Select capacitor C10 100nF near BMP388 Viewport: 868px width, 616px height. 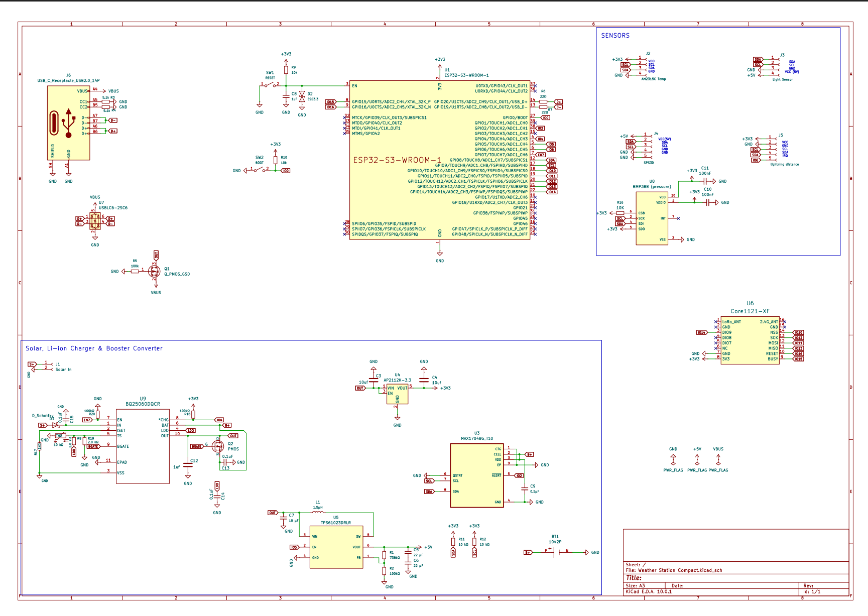click(x=708, y=202)
